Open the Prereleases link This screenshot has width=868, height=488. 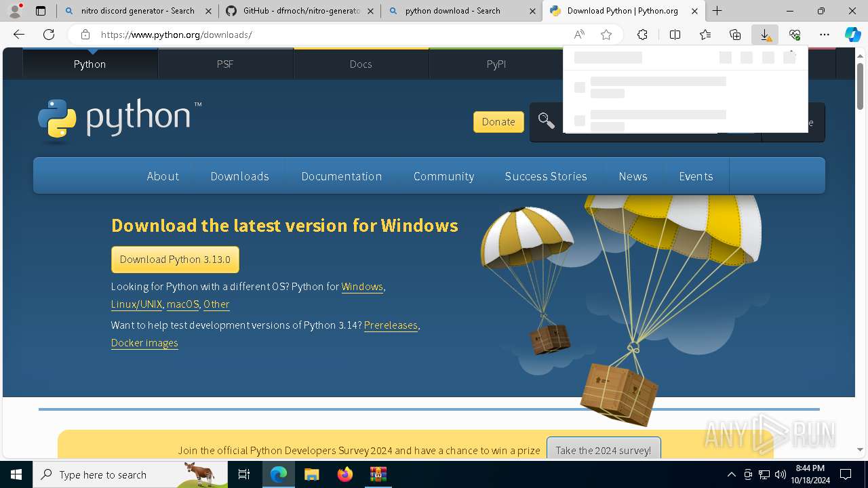click(391, 325)
